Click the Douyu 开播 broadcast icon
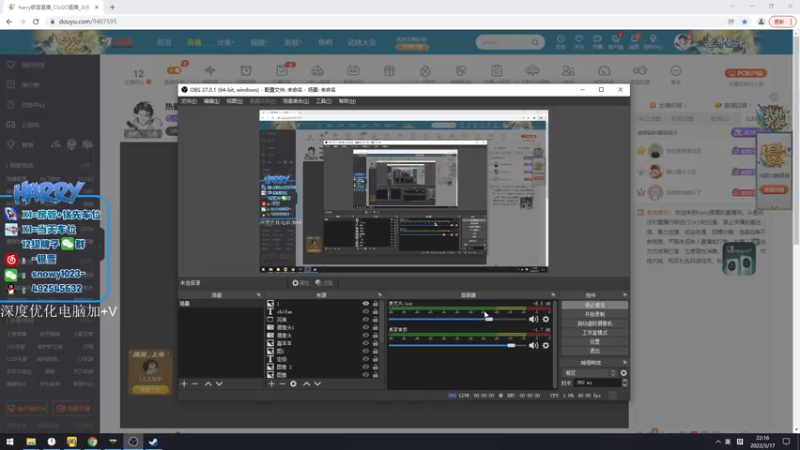800x450 pixels. pos(597,39)
